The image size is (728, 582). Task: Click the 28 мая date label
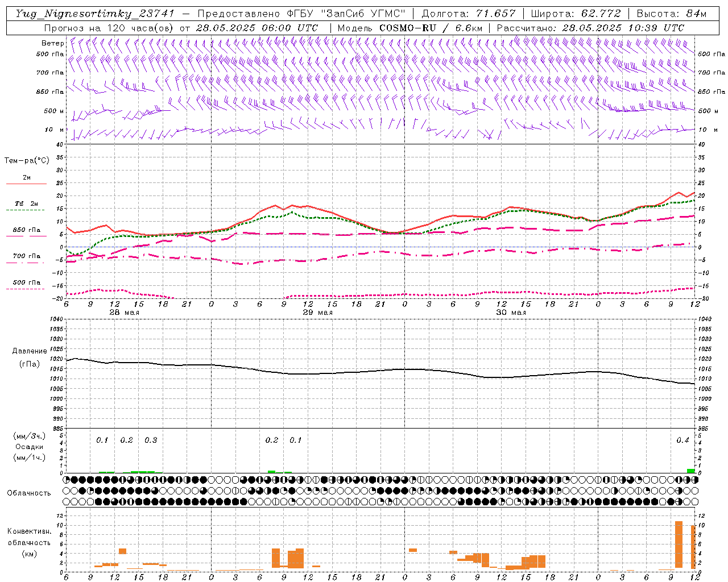click(x=124, y=313)
